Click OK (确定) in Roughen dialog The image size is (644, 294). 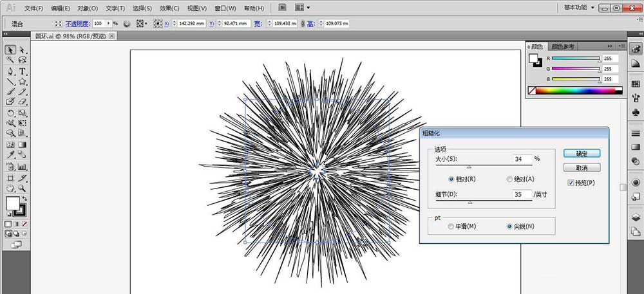582,153
